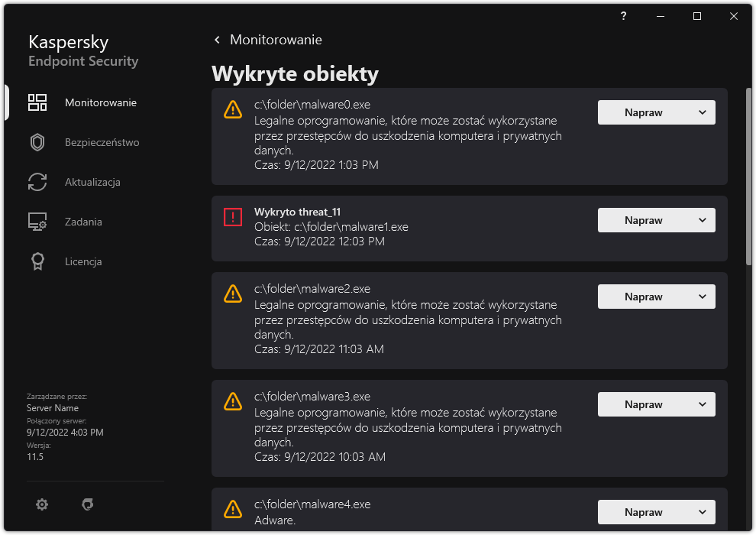Screen dimensions: 756x535
Task: Click Napraw to fix malware1.exe
Action: coord(644,219)
